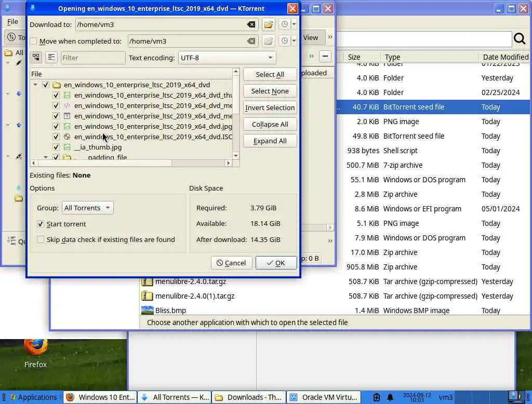The height and width of the screenshot is (404, 532).
Task: Enable Move when completed to checkbox
Action: click(33, 42)
